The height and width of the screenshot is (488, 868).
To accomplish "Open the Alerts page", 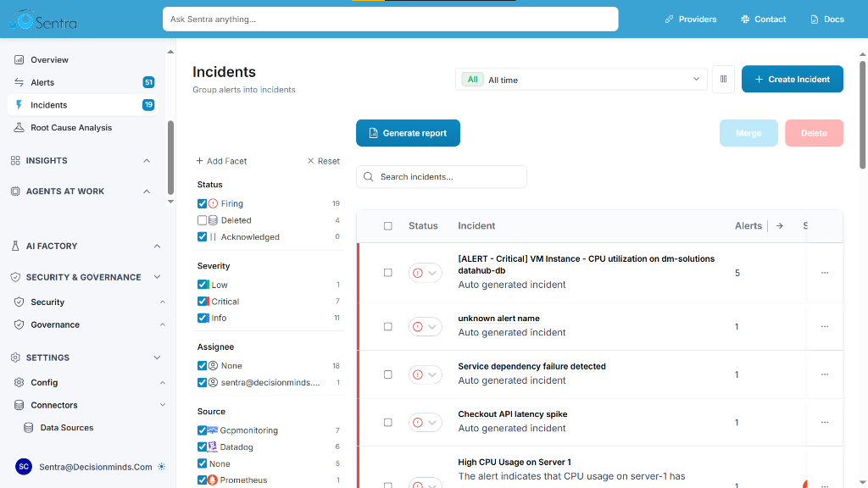I will 42,82.
